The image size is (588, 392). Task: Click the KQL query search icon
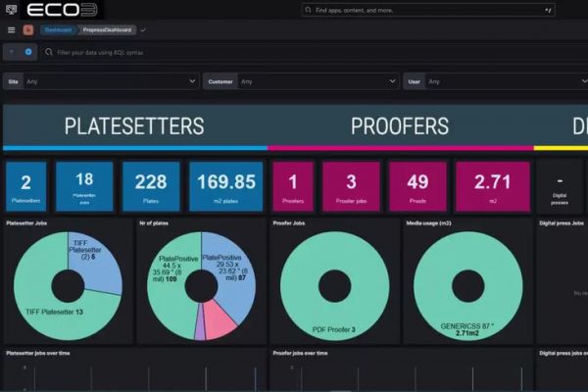click(49, 51)
